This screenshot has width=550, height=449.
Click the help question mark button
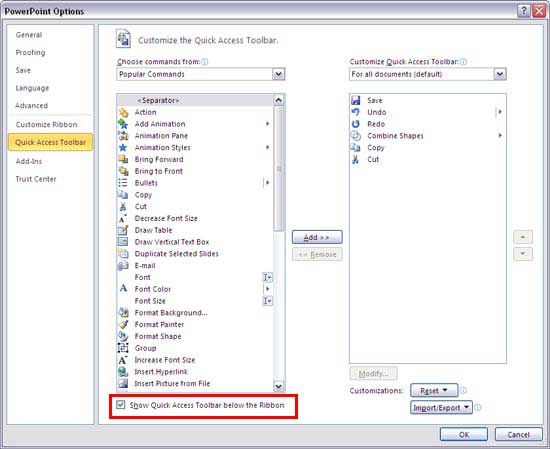point(523,11)
